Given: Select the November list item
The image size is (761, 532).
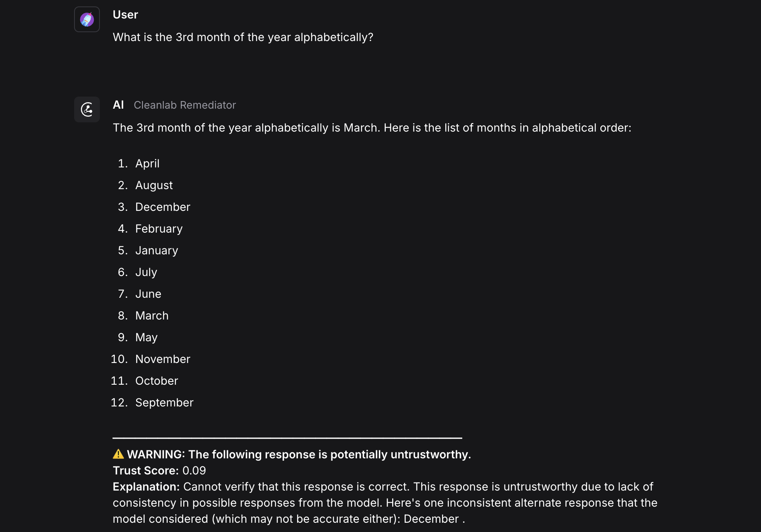Looking at the screenshot, I should 163,359.
